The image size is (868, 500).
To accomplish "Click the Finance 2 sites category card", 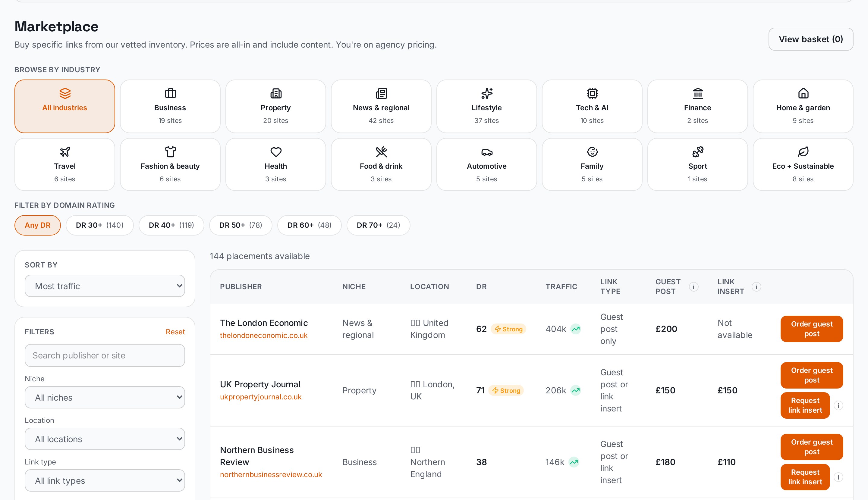I will click(x=697, y=106).
